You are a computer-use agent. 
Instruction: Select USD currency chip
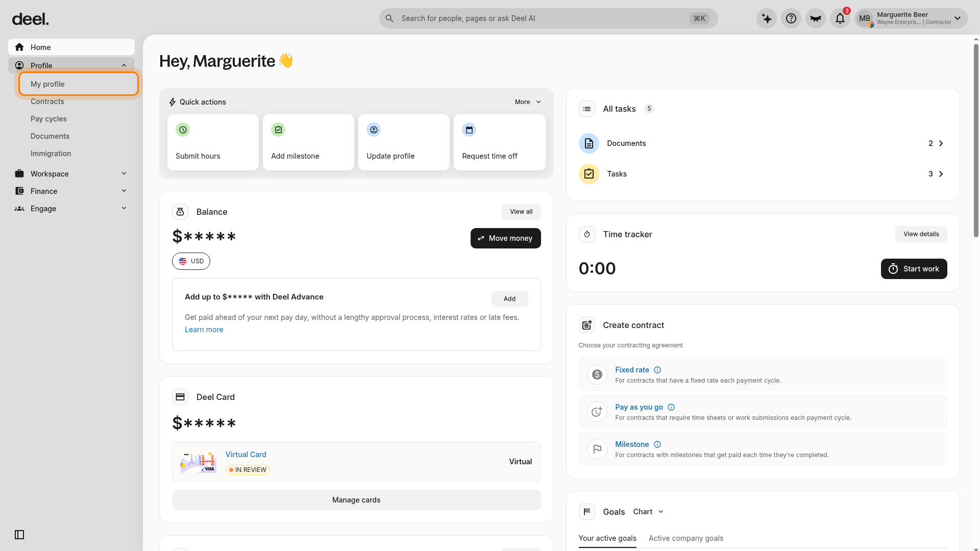(191, 261)
